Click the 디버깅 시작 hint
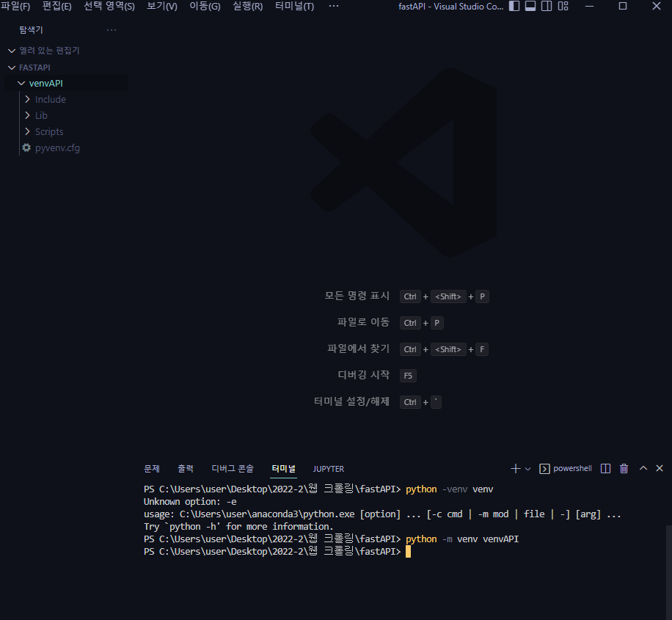 363,375
